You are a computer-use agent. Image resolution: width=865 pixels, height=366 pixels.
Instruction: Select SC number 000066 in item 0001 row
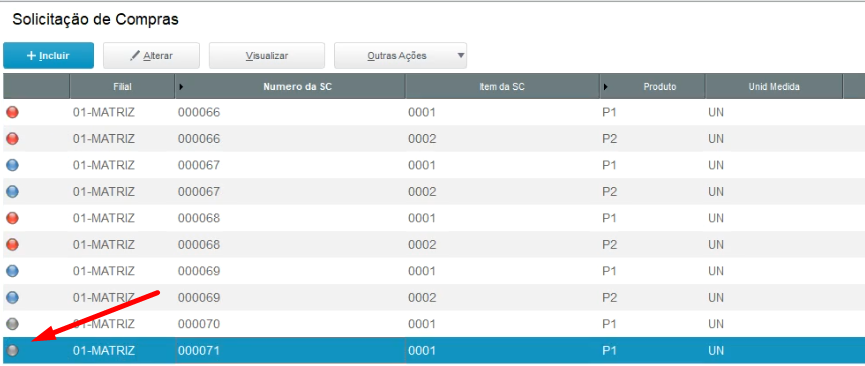[x=199, y=113]
